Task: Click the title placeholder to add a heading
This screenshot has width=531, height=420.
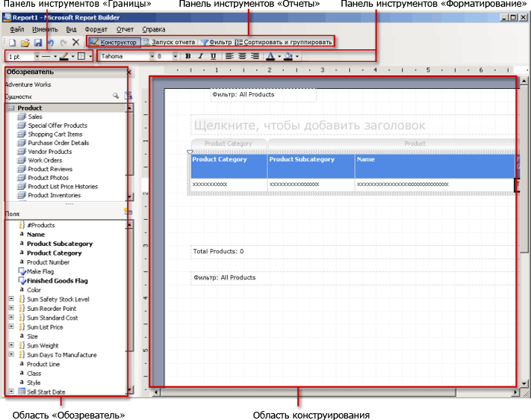Action: point(308,126)
